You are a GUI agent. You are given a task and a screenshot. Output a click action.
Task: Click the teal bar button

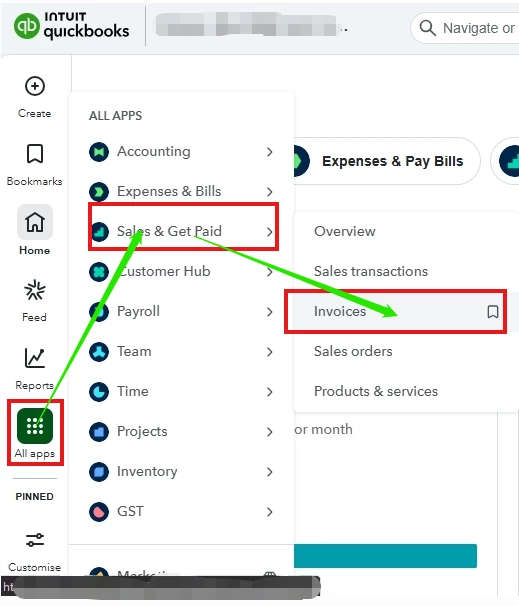click(385, 556)
